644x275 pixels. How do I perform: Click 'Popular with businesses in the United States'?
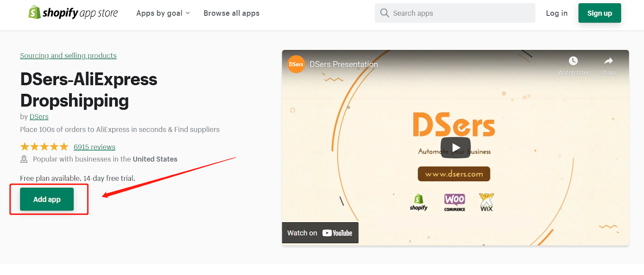(x=105, y=159)
